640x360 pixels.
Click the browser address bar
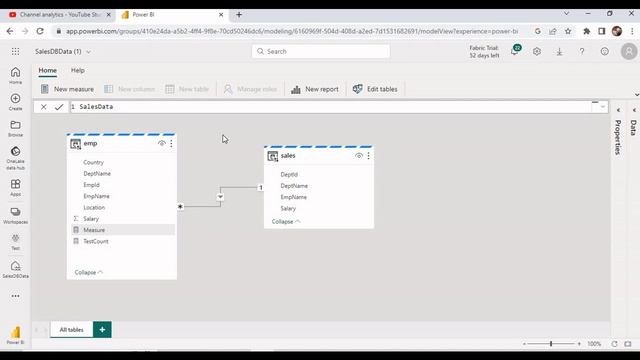click(292, 31)
